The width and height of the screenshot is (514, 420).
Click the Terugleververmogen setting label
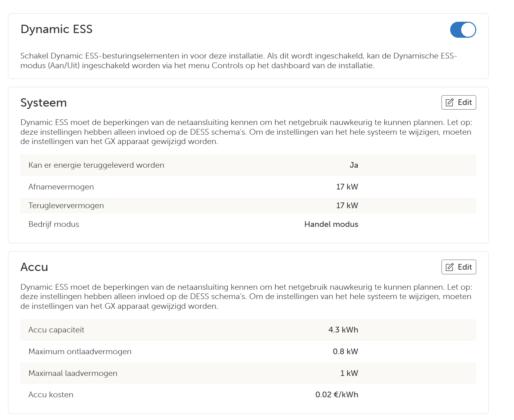(x=66, y=205)
